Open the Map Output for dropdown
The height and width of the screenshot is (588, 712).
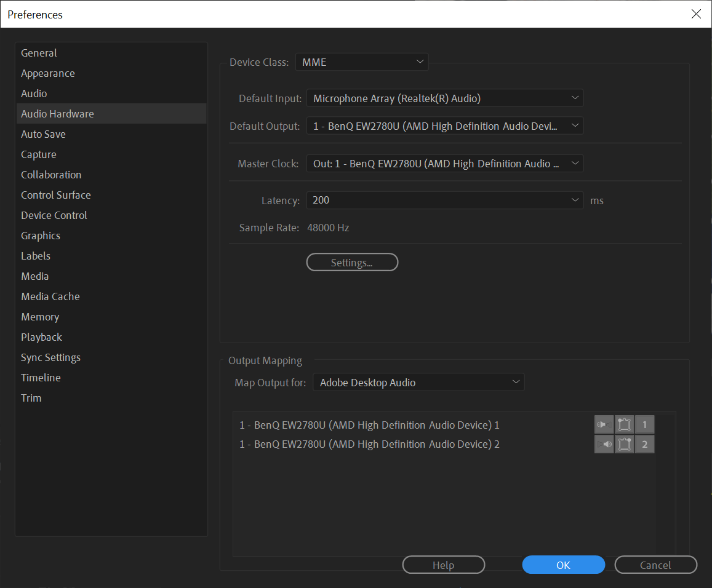pos(418,382)
